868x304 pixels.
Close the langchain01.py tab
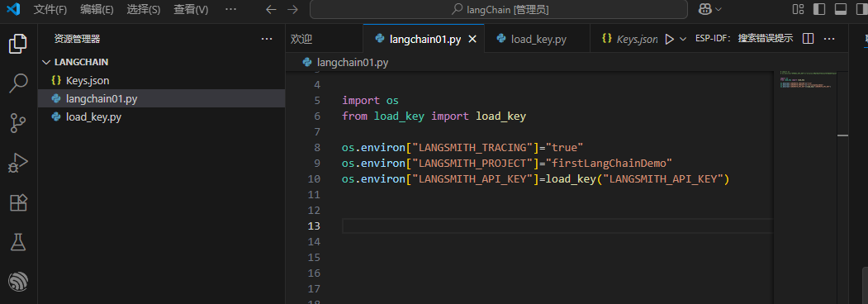pos(472,39)
